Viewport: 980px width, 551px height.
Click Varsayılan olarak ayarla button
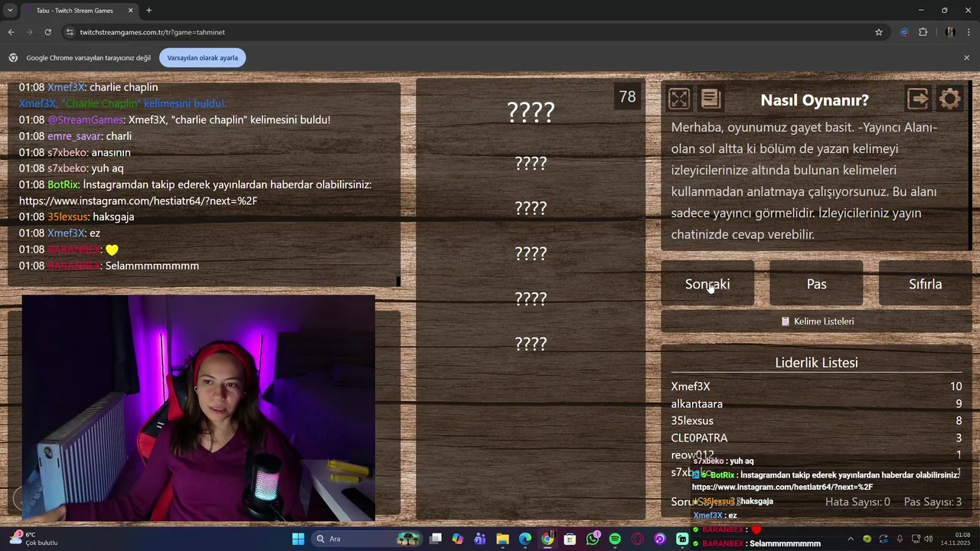[203, 57]
